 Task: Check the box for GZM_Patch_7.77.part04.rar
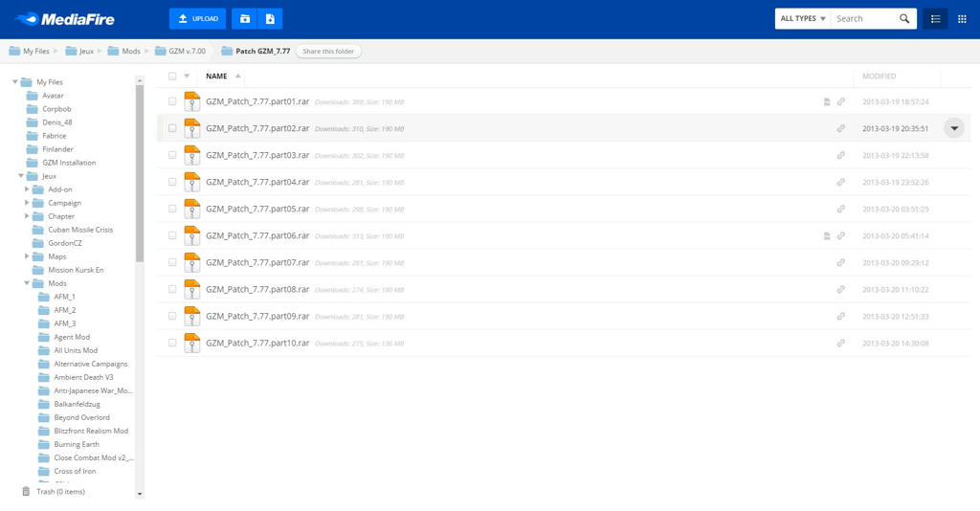172,182
